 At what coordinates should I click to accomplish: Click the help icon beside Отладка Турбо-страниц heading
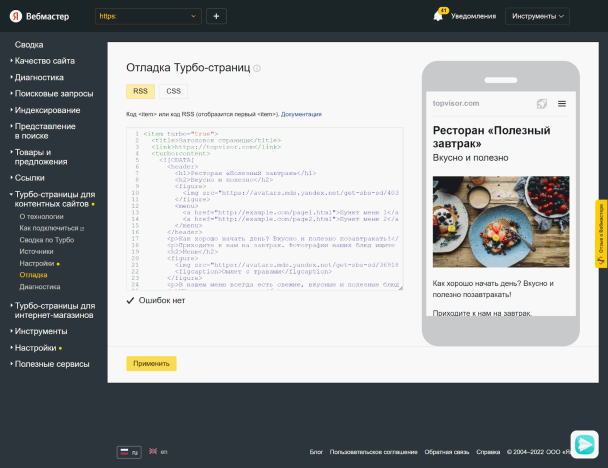[257, 69]
